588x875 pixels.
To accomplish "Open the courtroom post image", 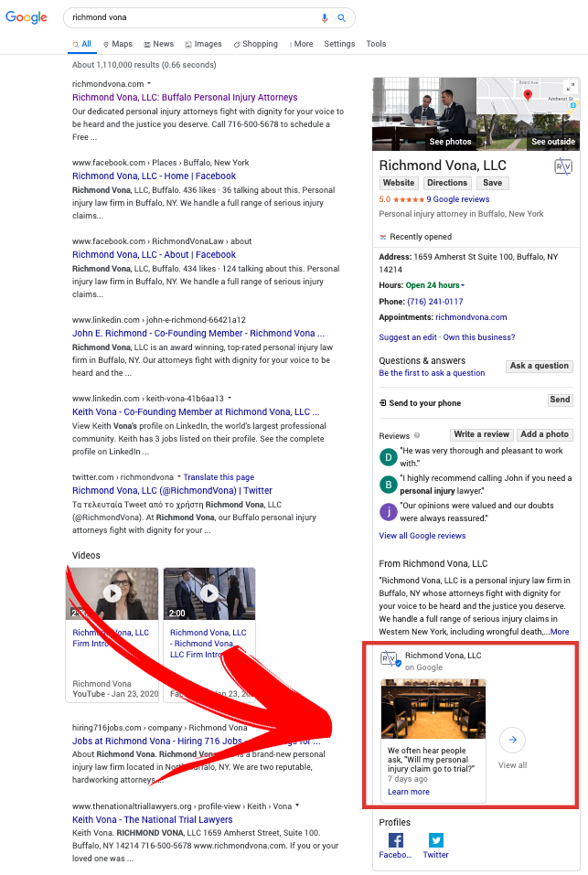I will click(433, 709).
